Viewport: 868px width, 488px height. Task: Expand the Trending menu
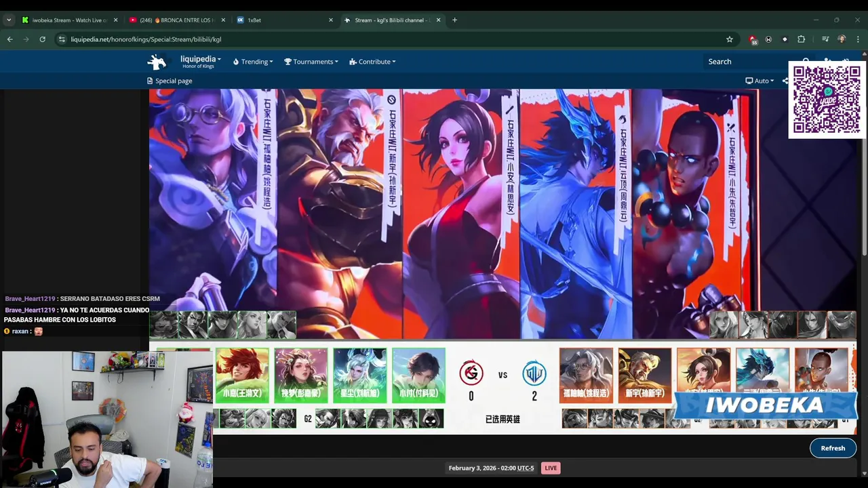(x=253, y=62)
